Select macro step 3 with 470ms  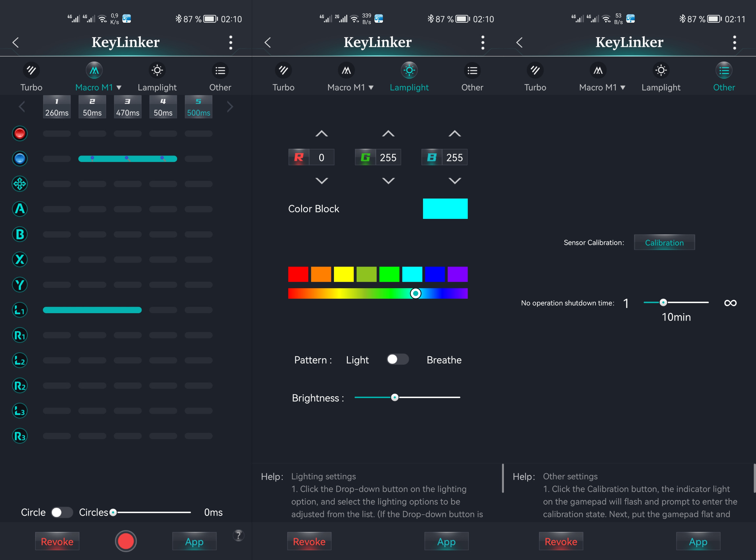(x=128, y=107)
